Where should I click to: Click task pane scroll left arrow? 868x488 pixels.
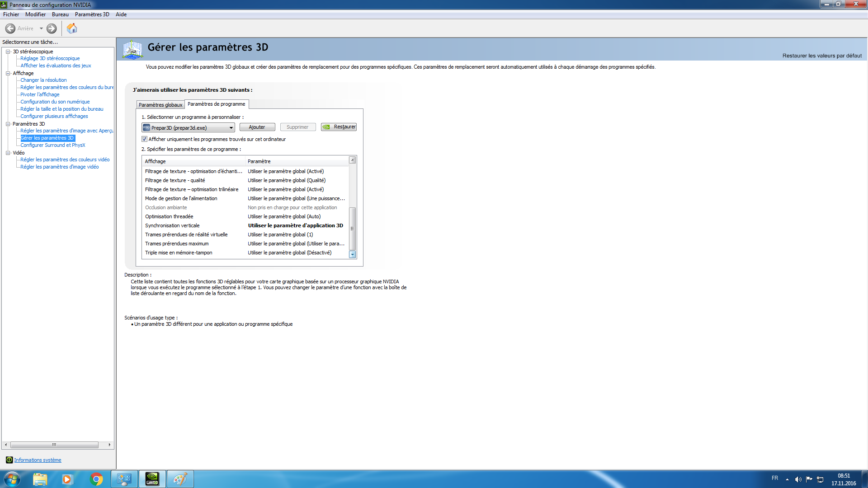click(6, 445)
